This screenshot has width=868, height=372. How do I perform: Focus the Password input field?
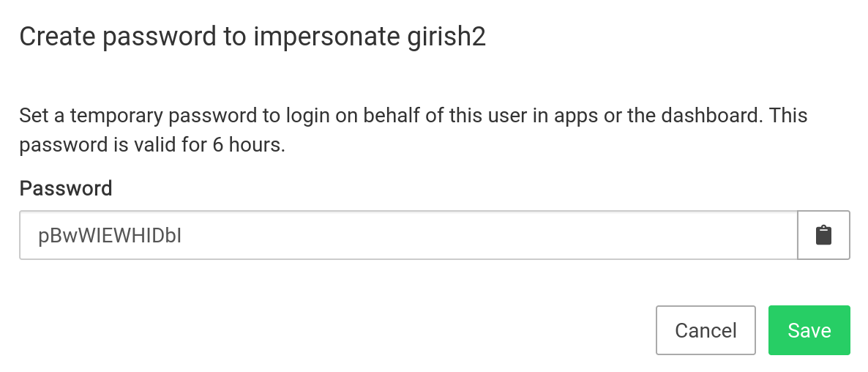click(x=408, y=235)
